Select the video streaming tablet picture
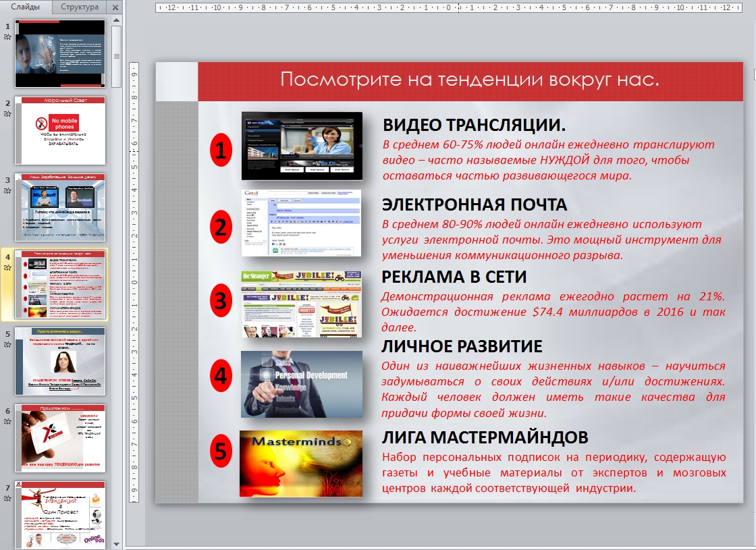The height and width of the screenshot is (550, 756). (302, 146)
